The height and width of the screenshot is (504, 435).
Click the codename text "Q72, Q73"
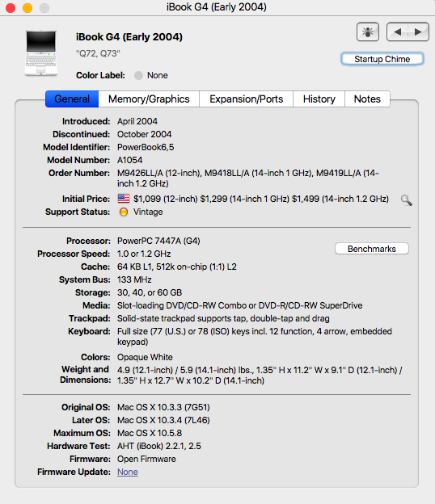click(x=98, y=53)
